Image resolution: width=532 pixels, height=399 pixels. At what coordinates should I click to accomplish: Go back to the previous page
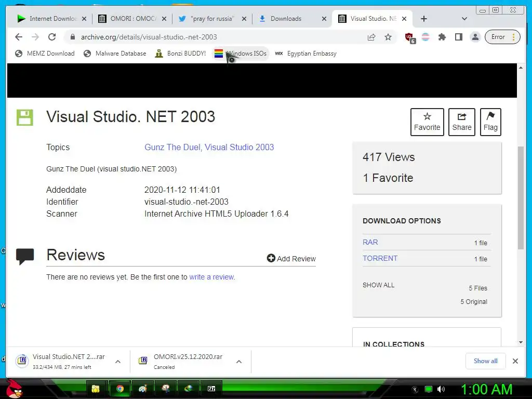tap(19, 37)
